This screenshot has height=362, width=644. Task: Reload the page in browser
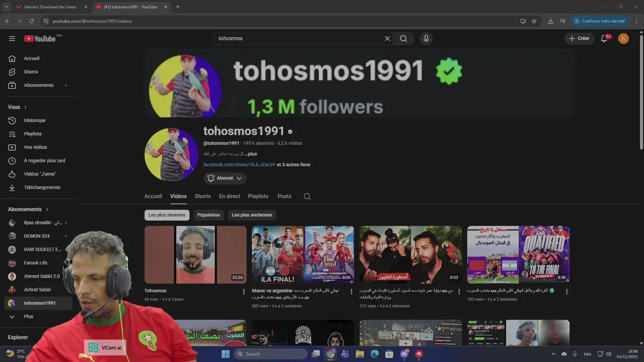[31, 21]
